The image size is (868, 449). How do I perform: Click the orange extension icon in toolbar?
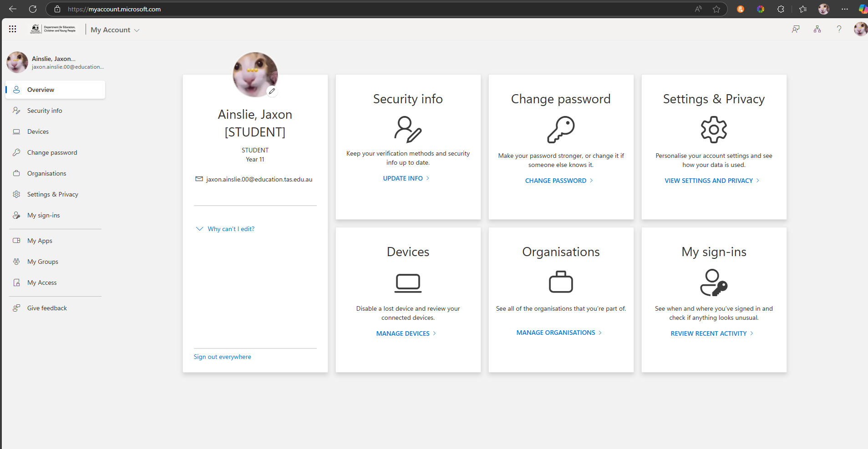pos(741,9)
